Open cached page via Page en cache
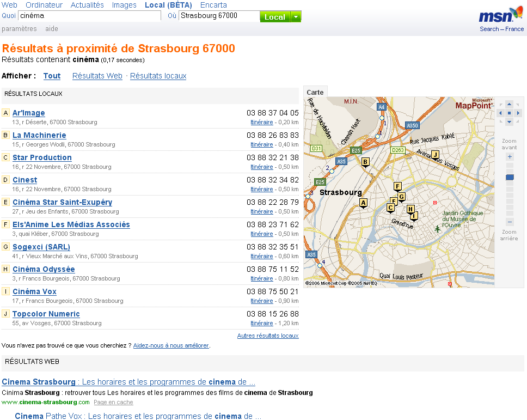527x420 pixels. [113, 402]
